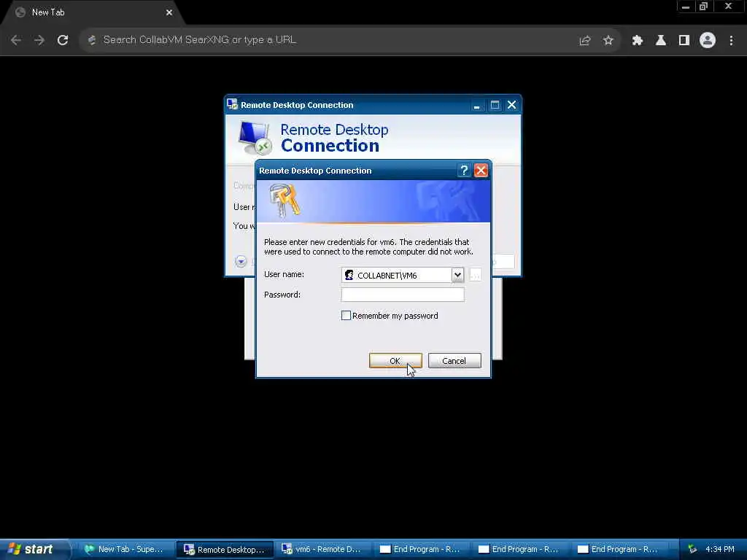The height and width of the screenshot is (560, 747).
Task: Open the help question mark in credentials dialog
Action: pos(463,170)
